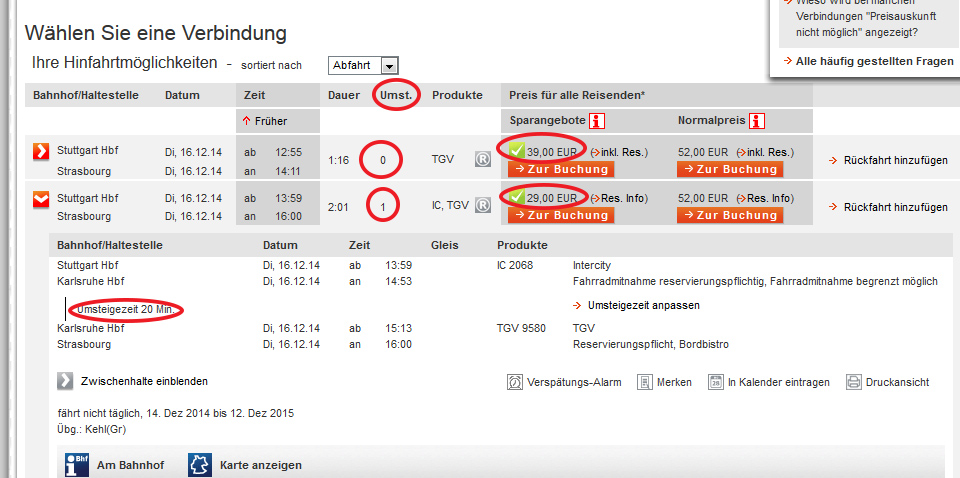The image size is (960, 478).
Task: Click the Am Bahnhof station info icon
Action: tap(78, 465)
